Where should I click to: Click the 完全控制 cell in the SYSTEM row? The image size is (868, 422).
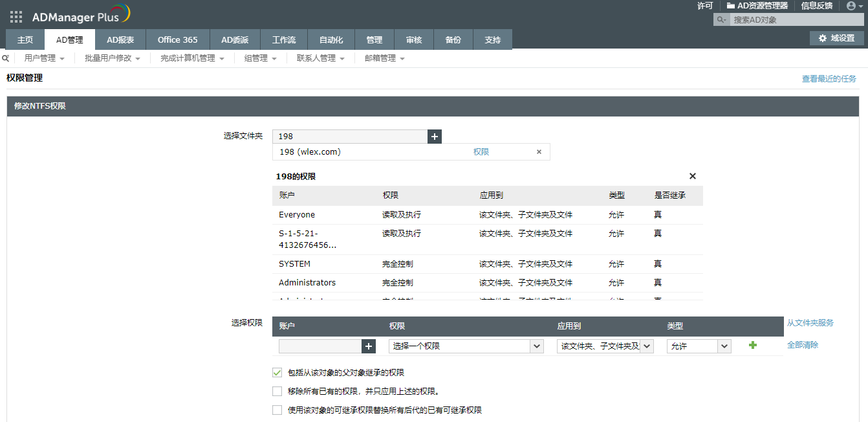[x=398, y=264]
